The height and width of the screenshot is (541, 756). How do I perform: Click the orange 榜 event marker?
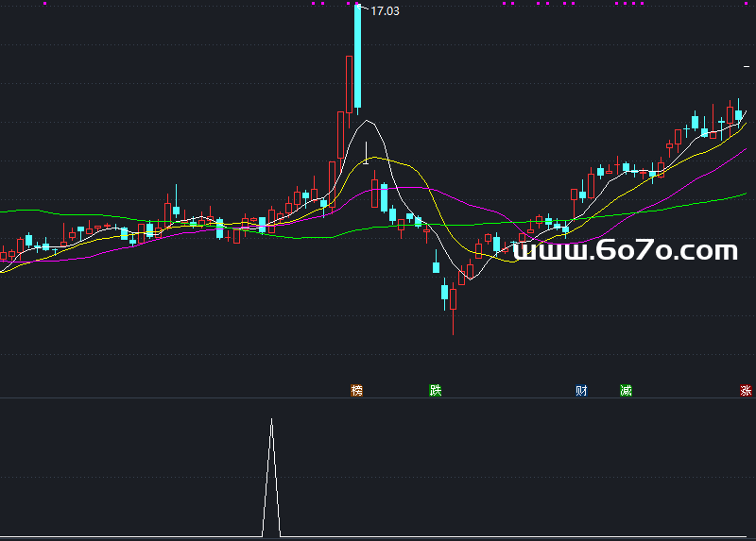pos(356,390)
